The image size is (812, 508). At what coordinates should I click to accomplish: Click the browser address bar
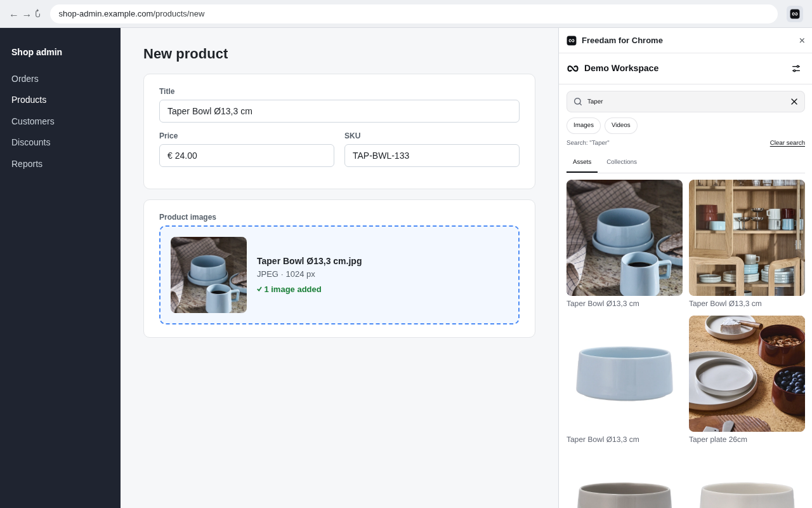click(x=414, y=14)
